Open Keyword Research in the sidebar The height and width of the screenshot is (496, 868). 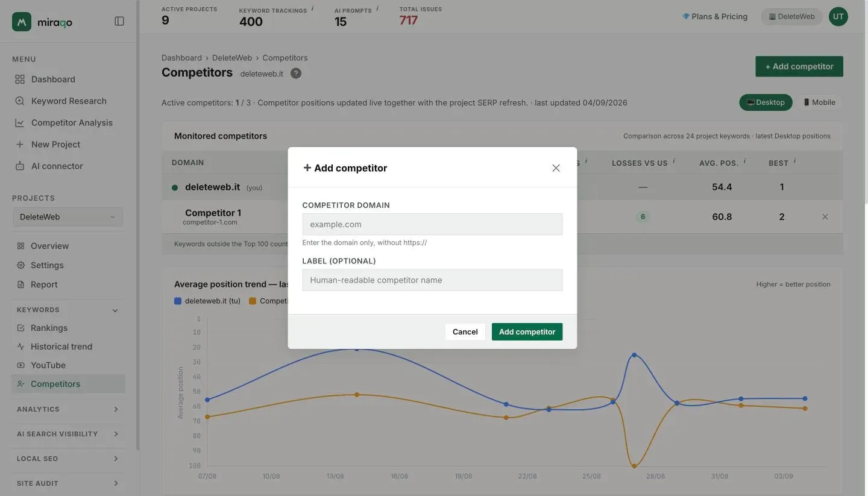pyautogui.click(x=68, y=101)
